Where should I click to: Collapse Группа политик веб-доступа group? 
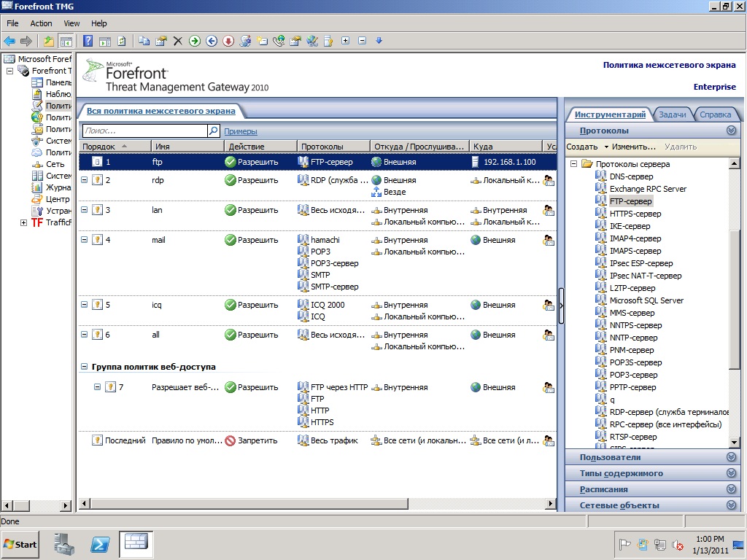pos(85,367)
